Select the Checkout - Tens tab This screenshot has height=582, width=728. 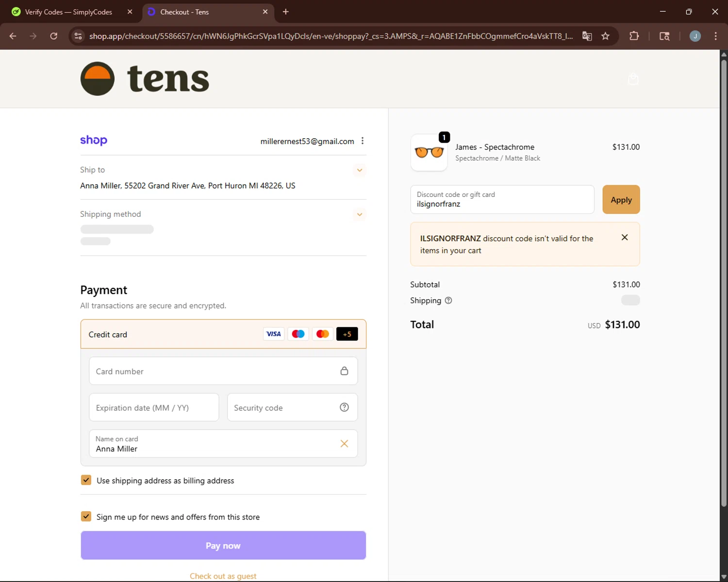click(x=209, y=12)
